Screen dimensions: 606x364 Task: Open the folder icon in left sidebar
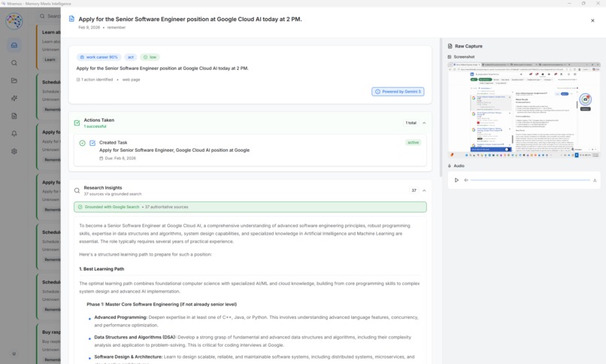[14, 80]
